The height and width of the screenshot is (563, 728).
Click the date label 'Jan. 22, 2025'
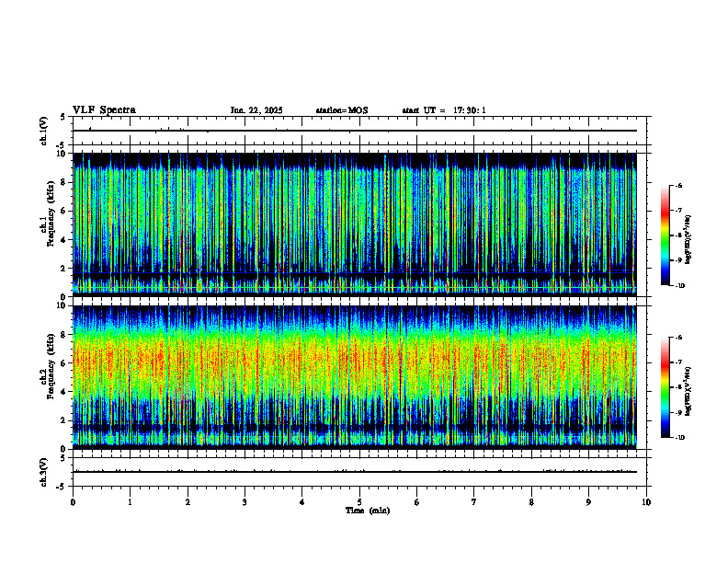click(x=256, y=110)
